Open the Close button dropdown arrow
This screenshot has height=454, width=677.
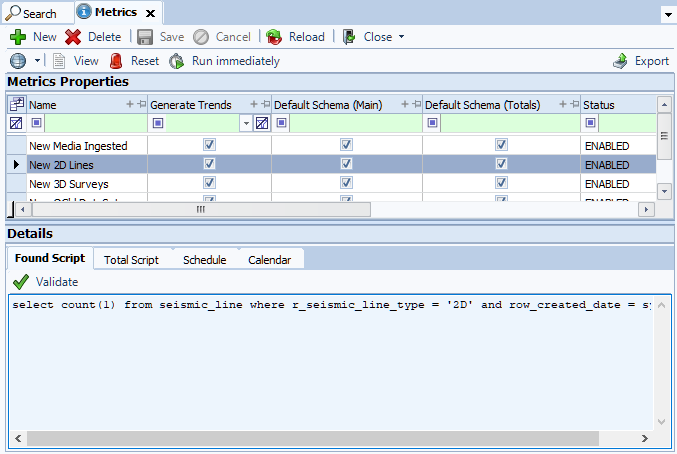point(402,37)
